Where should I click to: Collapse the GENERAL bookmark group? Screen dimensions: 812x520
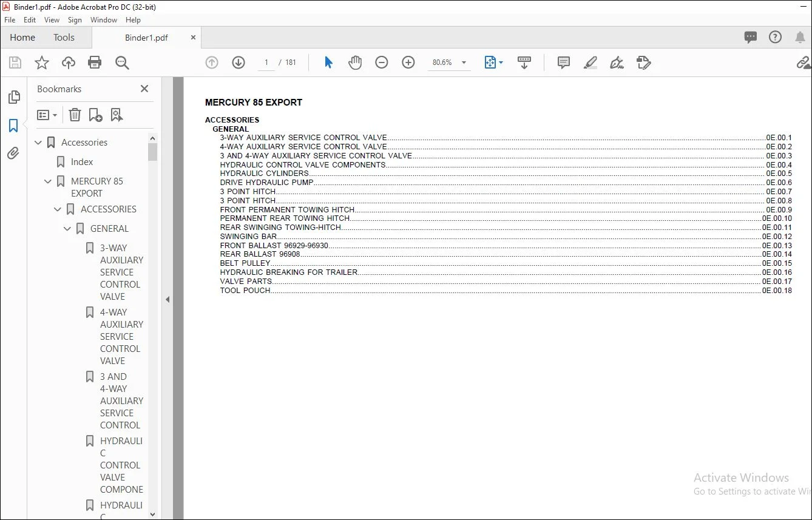click(68, 229)
